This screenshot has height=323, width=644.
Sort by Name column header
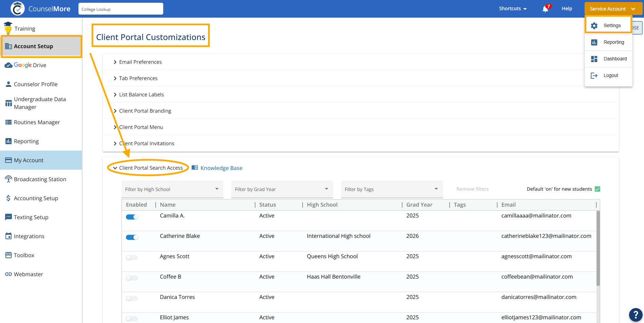point(168,205)
